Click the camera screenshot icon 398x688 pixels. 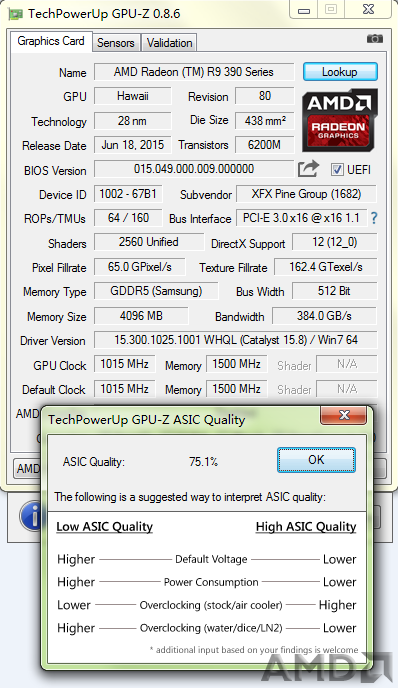pos(374,39)
